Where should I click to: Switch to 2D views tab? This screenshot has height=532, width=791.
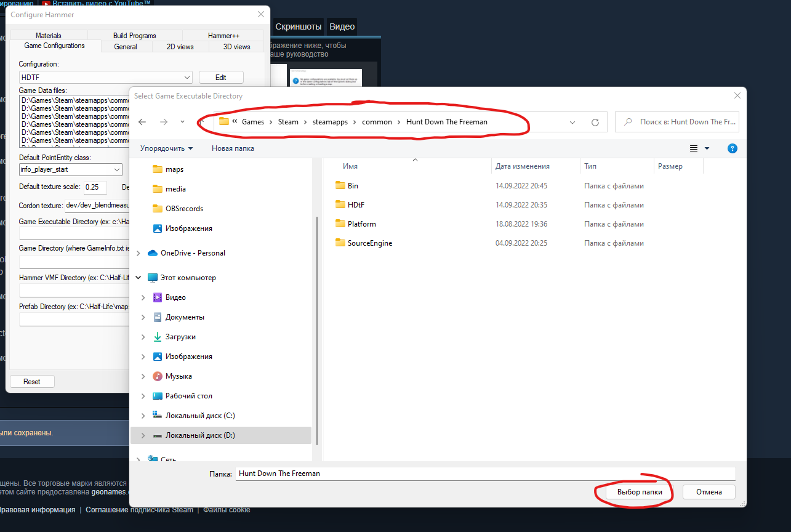coord(180,47)
